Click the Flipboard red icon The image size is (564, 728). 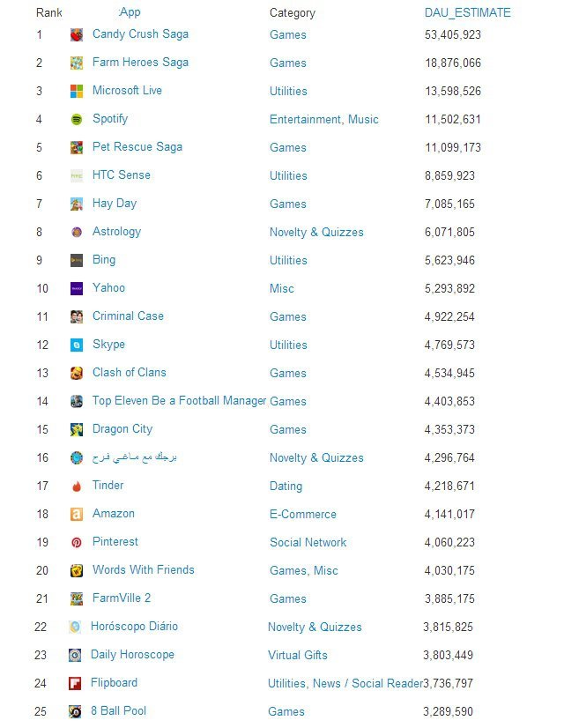tap(75, 683)
